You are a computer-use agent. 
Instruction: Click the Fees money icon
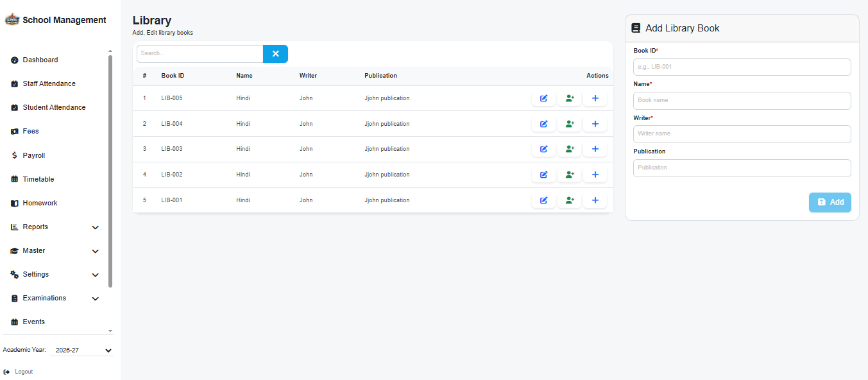[x=15, y=132]
